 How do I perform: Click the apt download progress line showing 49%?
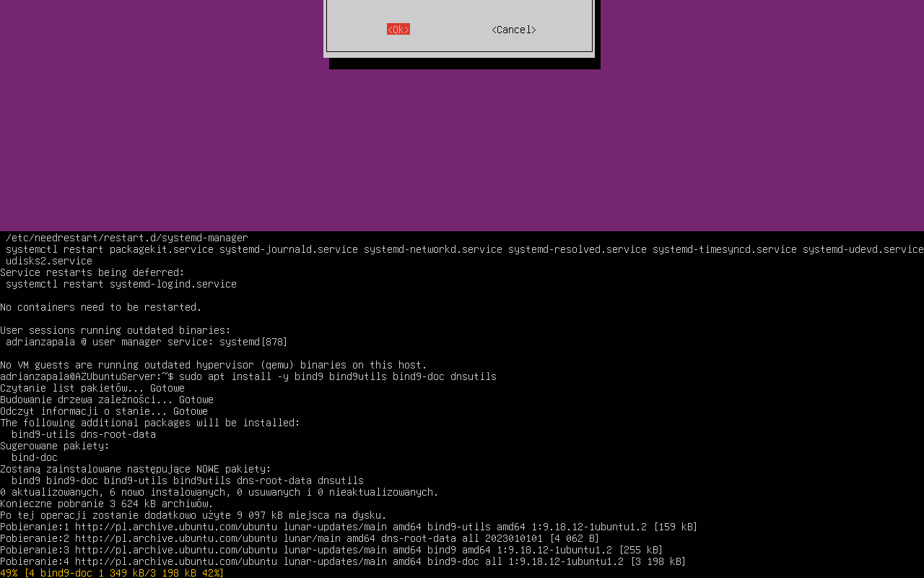[112, 573]
